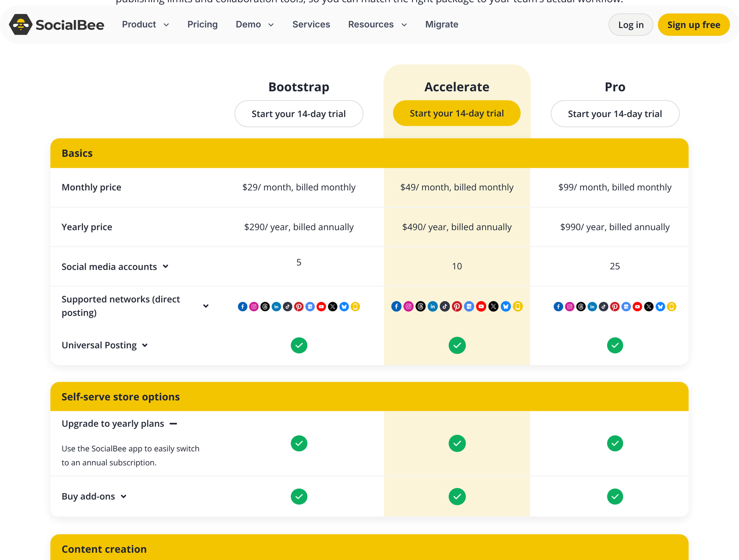Click "$99/ month, billed monthly" cell

point(615,187)
